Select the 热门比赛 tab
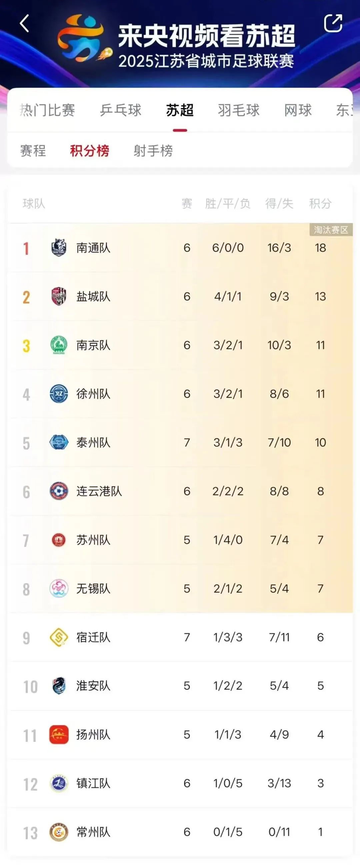The image size is (360, 868). (47, 110)
